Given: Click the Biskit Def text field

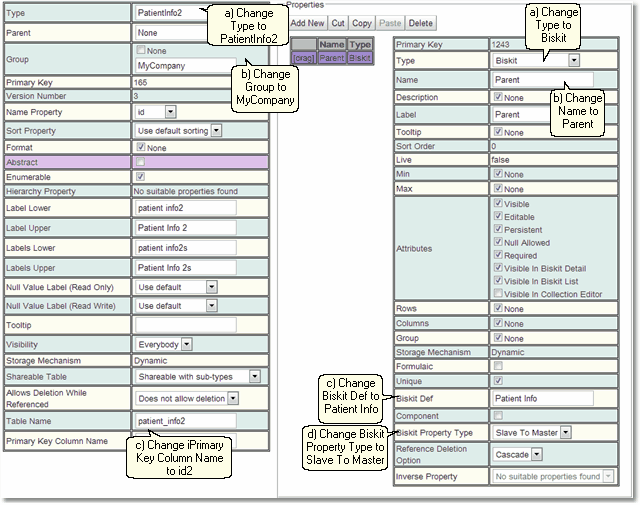Looking at the screenshot, I should [543, 398].
